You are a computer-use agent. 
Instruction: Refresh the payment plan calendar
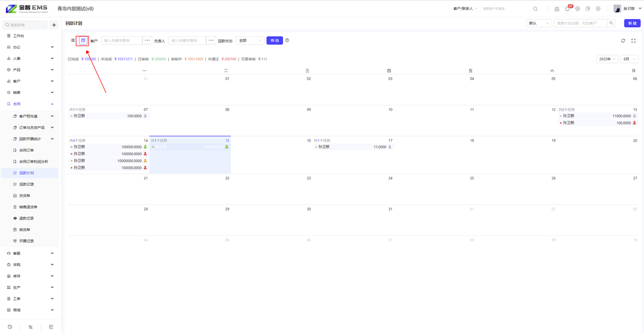click(x=623, y=41)
